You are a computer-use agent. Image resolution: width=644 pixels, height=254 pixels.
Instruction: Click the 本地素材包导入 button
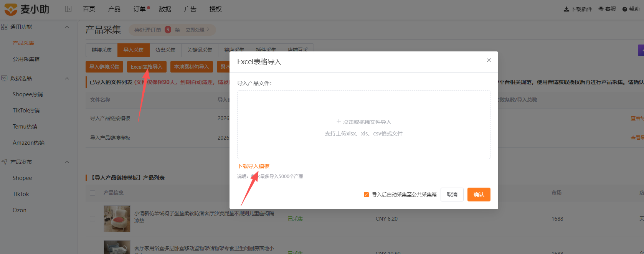192,67
